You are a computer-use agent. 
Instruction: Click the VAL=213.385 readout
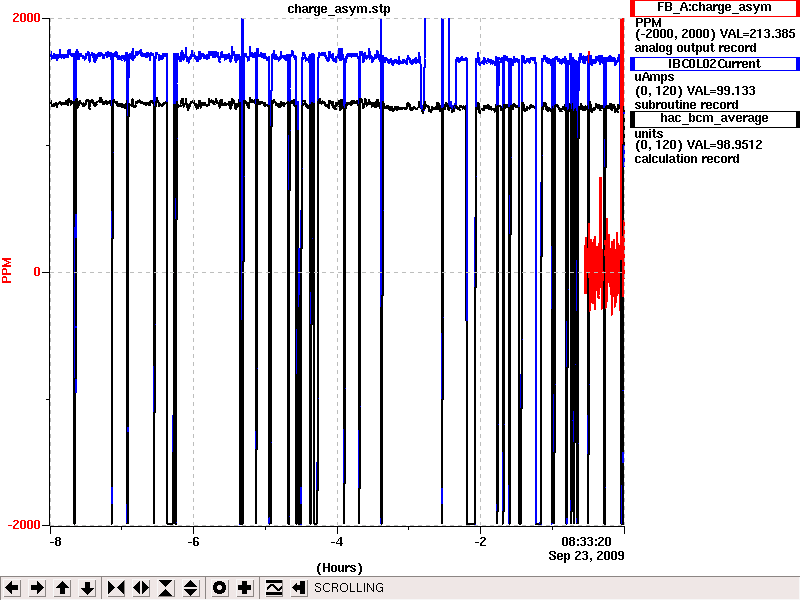757,34
